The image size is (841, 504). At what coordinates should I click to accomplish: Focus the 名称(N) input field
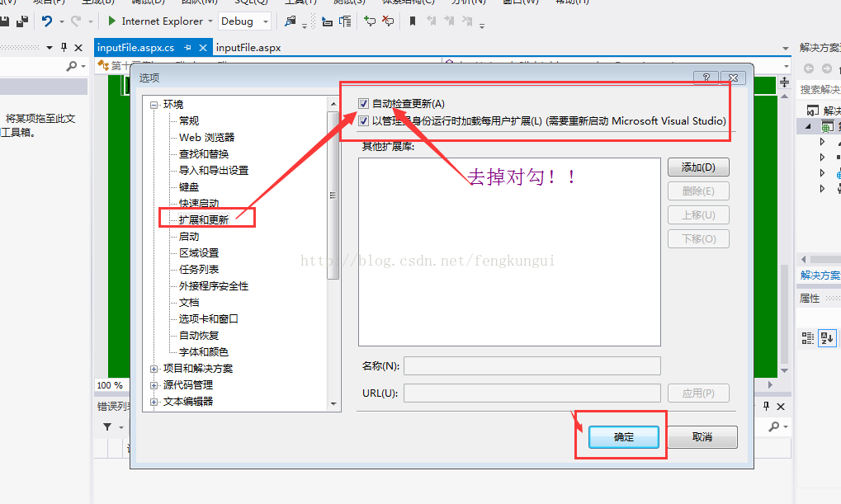532,366
